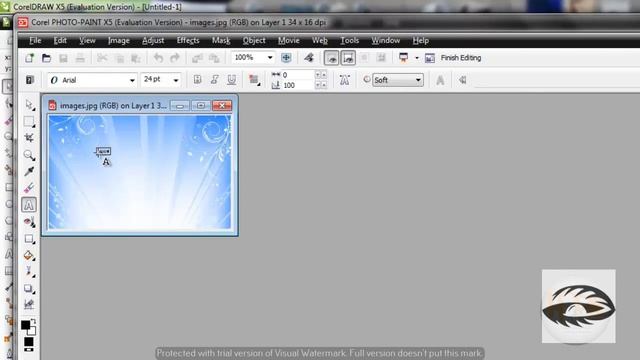Click the foreground color black swatch

coord(25,325)
